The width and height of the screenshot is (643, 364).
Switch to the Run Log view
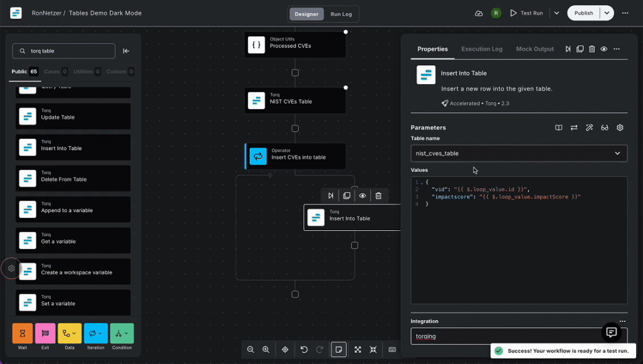coord(341,14)
